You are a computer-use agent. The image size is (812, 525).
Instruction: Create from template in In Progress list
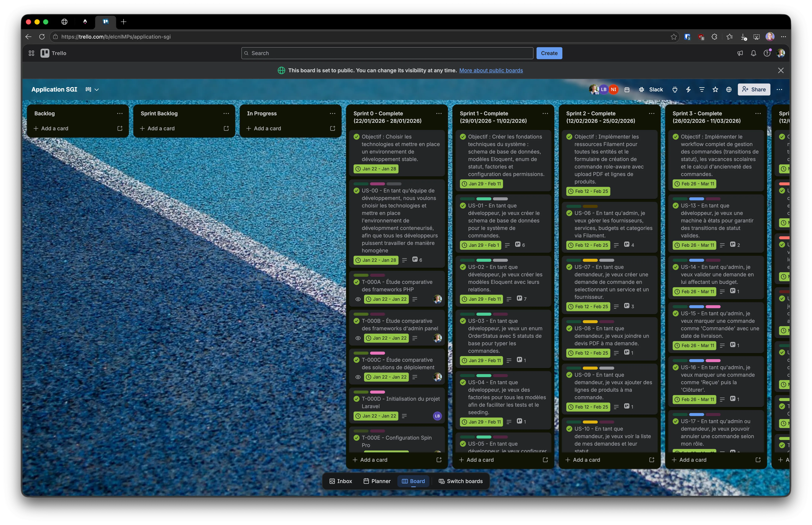[333, 128]
